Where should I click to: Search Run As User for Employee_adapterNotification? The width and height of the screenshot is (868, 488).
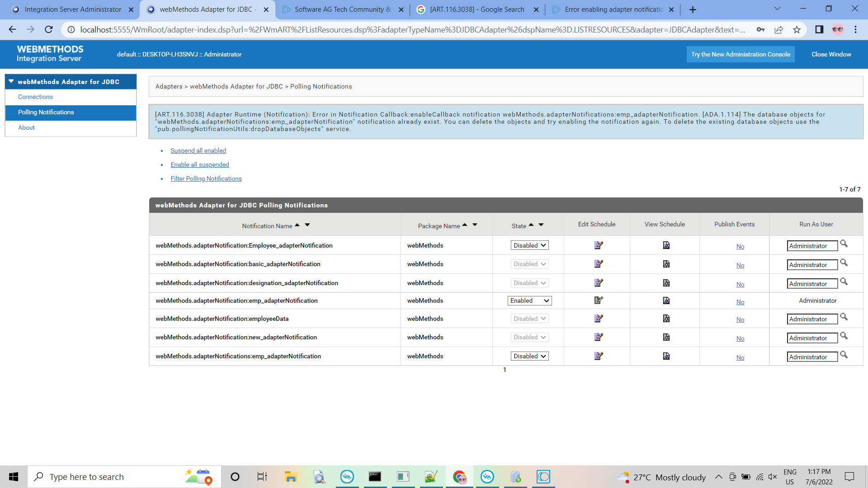[x=844, y=244]
